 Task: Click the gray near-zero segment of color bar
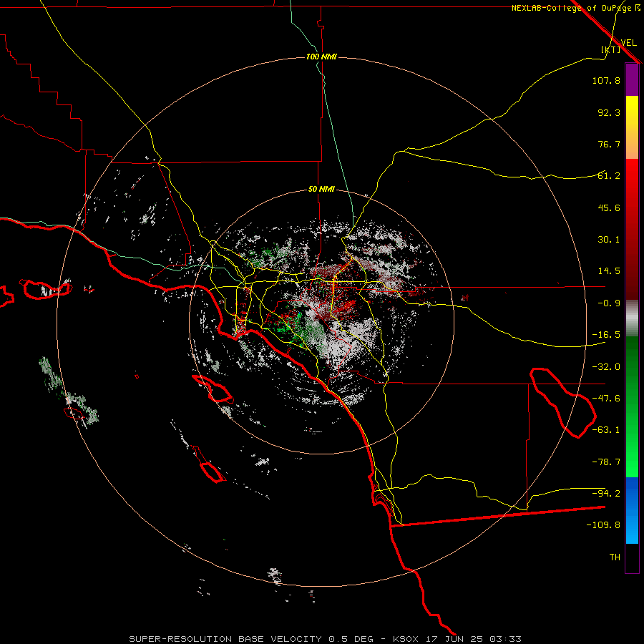coord(632,318)
